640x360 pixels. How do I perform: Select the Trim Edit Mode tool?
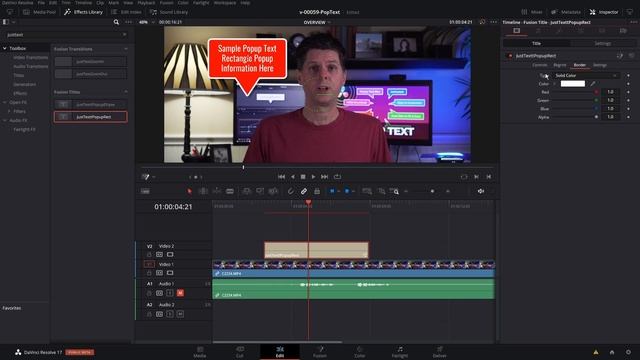click(x=203, y=191)
